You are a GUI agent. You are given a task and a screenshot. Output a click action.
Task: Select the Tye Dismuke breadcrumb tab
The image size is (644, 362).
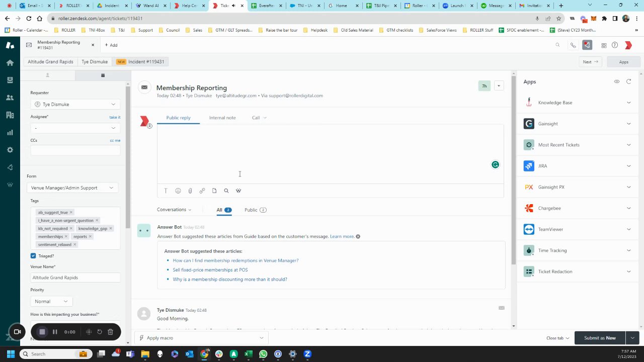click(95, 61)
